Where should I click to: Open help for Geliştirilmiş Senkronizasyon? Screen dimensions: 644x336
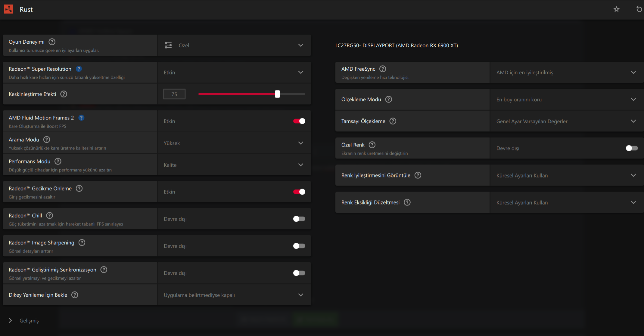[x=104, y=270]
